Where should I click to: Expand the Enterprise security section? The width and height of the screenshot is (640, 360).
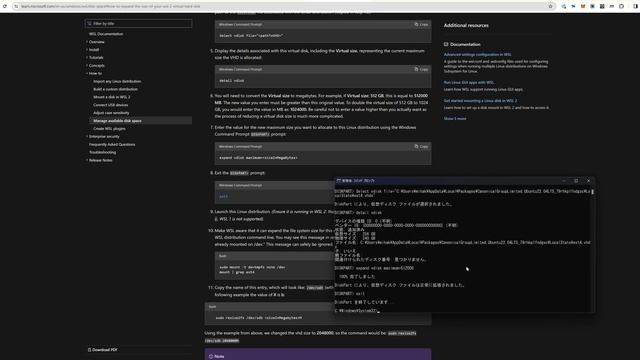104,136
